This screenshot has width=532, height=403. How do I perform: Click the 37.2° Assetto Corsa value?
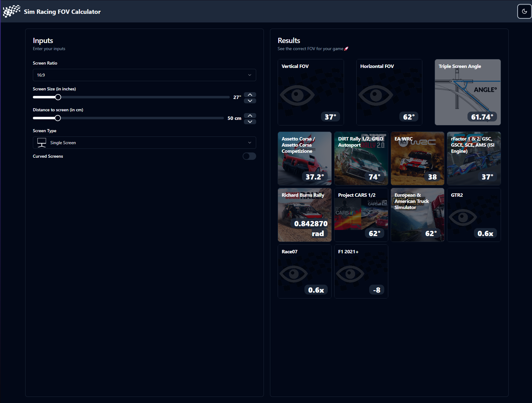(x=315, y=177)
